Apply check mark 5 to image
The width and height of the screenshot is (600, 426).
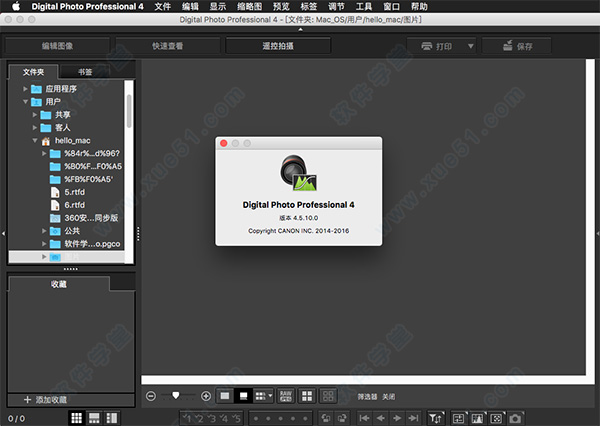point(236,418)
